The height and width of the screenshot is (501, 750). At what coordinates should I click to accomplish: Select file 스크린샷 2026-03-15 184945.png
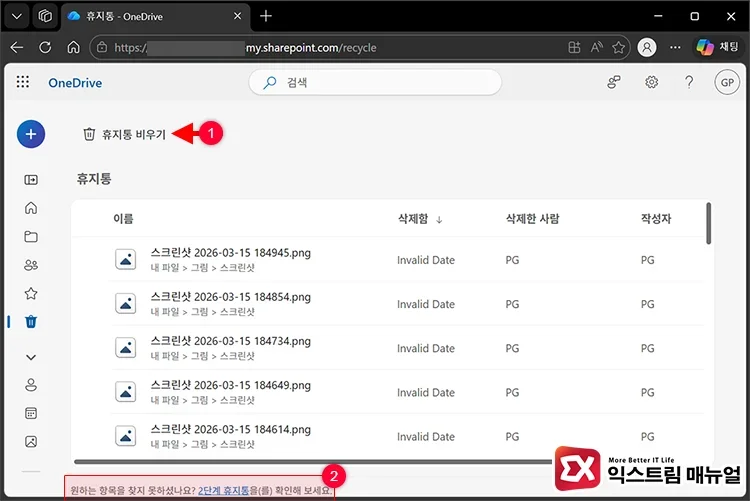point(231,253)
